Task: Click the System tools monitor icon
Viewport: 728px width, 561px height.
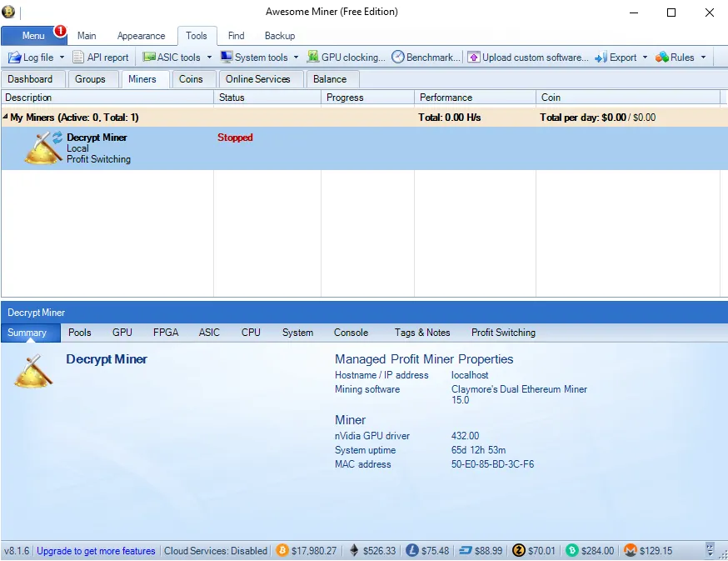Action: 227,57
